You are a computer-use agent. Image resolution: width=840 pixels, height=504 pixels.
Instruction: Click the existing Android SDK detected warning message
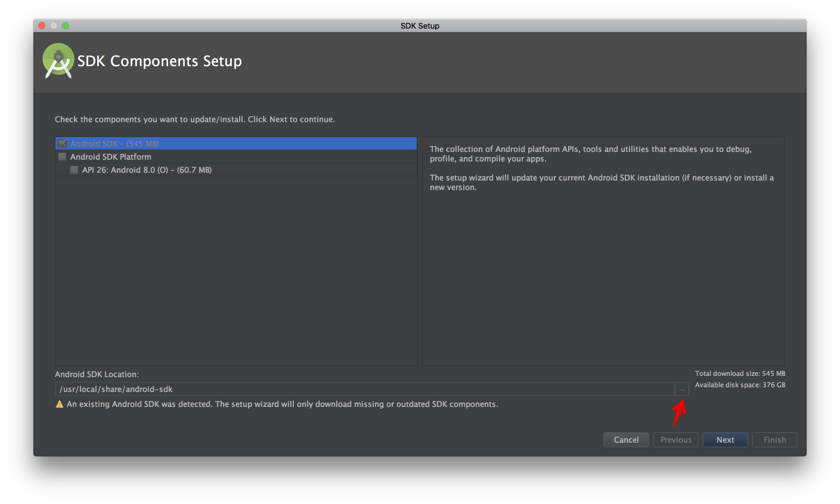coord(282,404)
